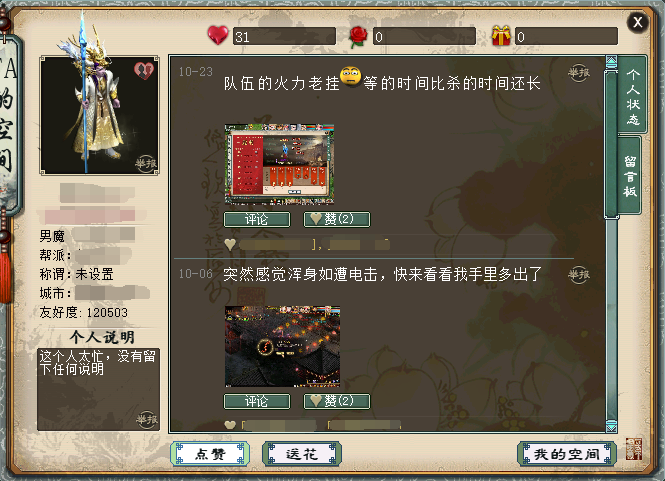The width and height of the screenshot is (665, 481).
Task: Click the scrollbar down arrow
Action: pos(611,426)
